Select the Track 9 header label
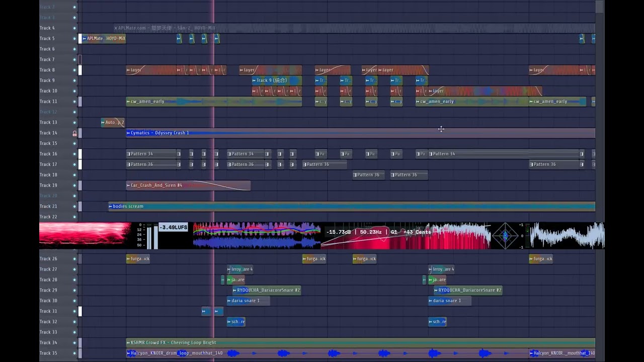Viewport: 644px width, 362px height. pos(47,80)
